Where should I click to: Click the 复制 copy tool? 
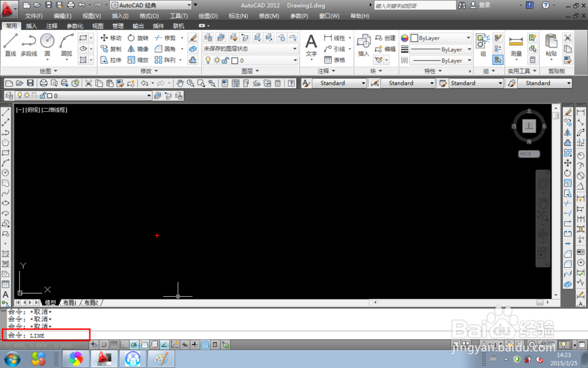pyautogui.click(x=111, y=49)
